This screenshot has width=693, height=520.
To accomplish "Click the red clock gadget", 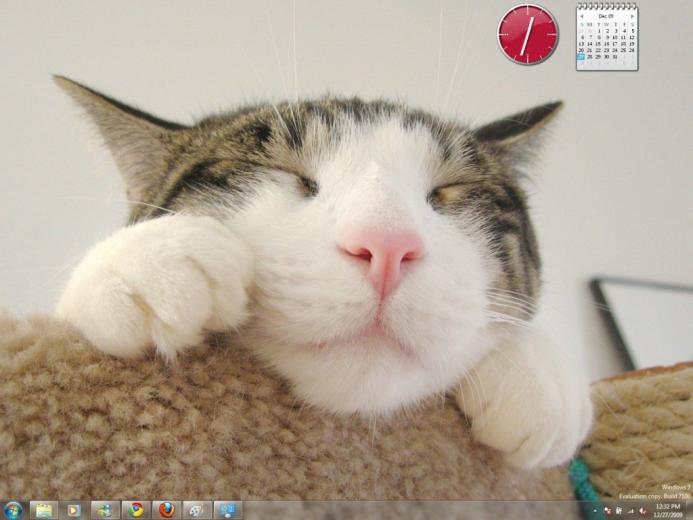I will point(528,34).
